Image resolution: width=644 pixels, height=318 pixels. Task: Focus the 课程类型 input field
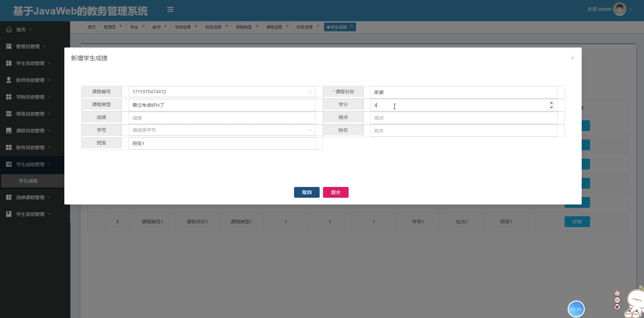[222, 105]
